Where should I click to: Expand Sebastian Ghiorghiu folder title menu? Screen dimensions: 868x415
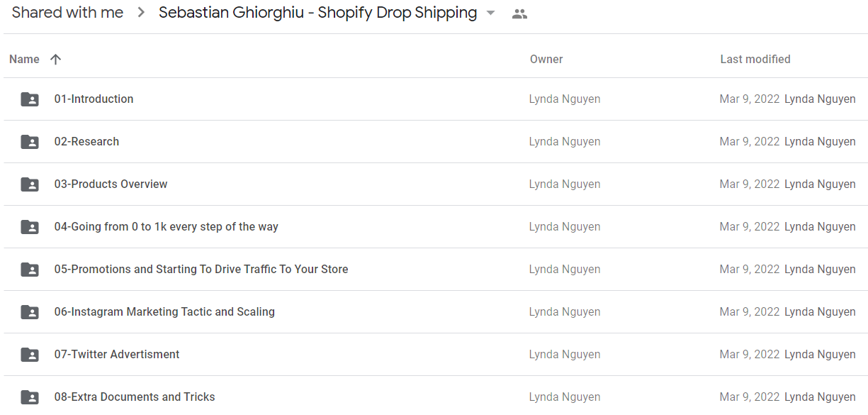[318, 13]
